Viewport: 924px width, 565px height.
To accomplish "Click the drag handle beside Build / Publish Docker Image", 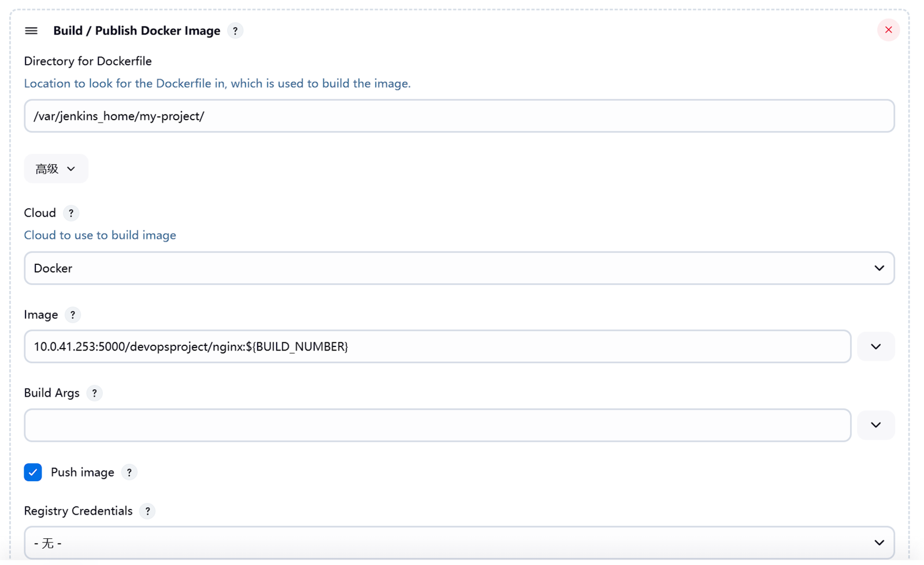I will [31, 31].
